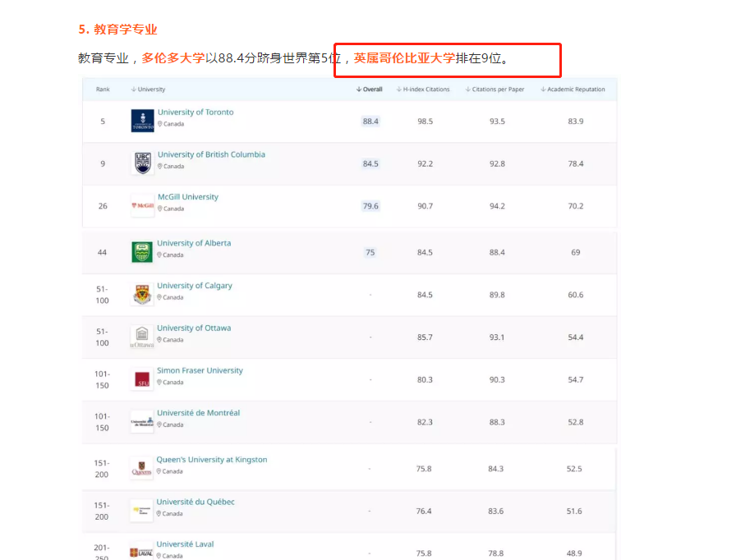Sort table by Citations per Paper
Image resolution: width=736 pixels, height=560 pixels.
point(494,90)
